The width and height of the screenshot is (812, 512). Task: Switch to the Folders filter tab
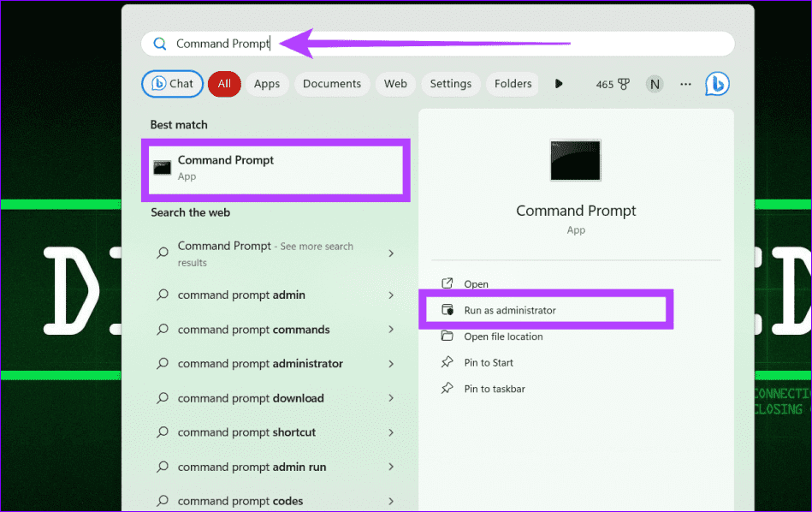[x=513, y=84]
